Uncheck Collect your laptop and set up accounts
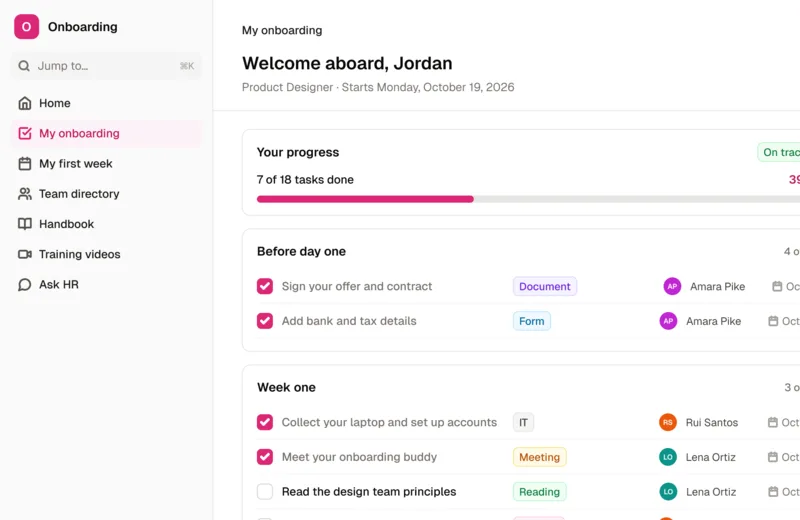 (x=265, y=423)
